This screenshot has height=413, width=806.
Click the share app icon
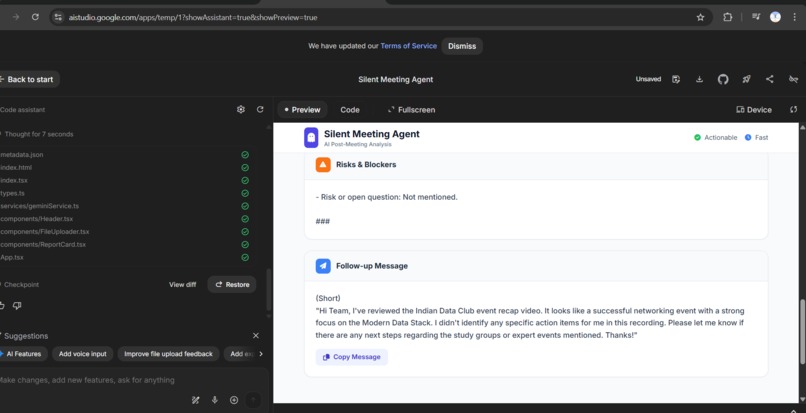[770, 79]
